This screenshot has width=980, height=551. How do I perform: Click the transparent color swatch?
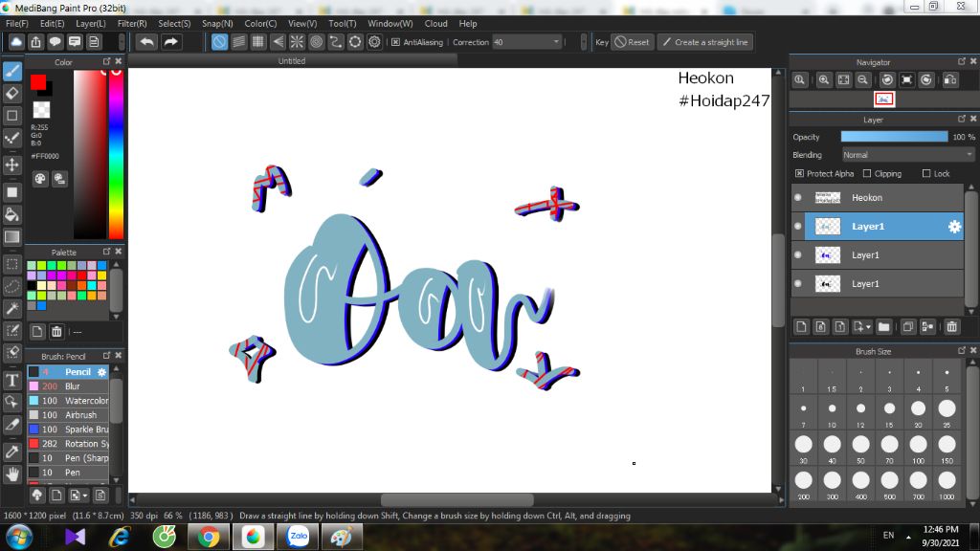click(41, 110)
